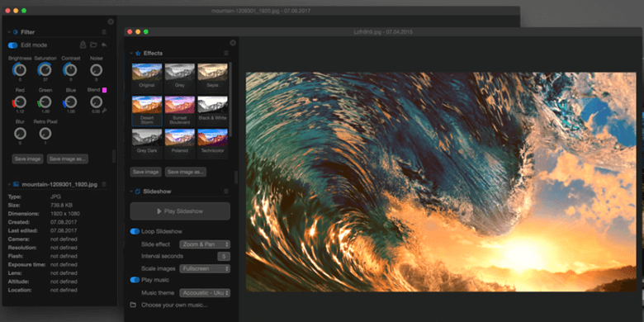Click the wave photo in the front window
The image size is (644, 322).
pyautogui.click(x=441, y=182)
